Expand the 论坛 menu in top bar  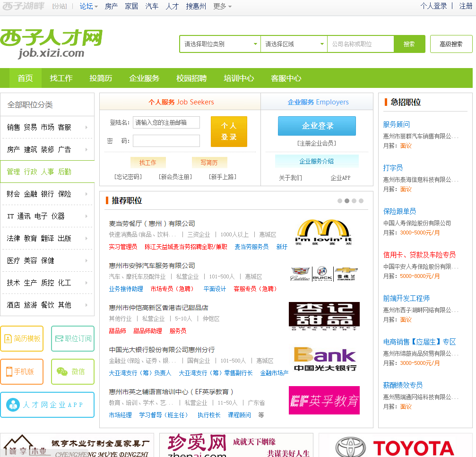pos(89,6)
